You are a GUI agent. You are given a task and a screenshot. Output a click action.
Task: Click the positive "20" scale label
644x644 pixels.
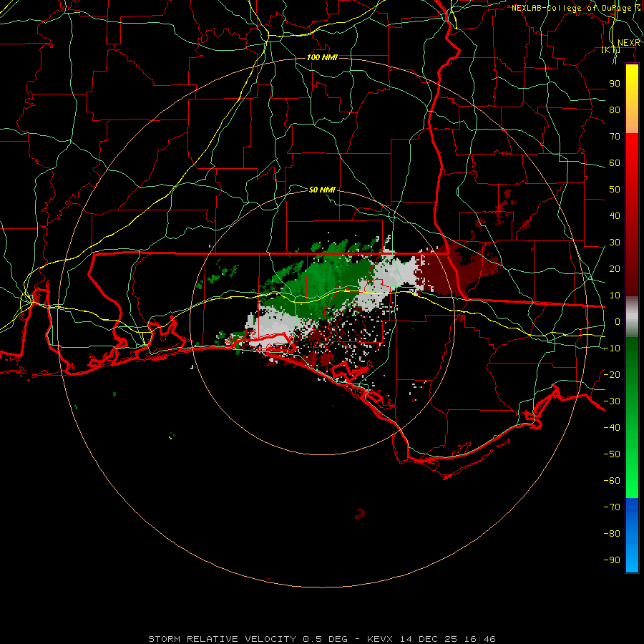[615, 268]
